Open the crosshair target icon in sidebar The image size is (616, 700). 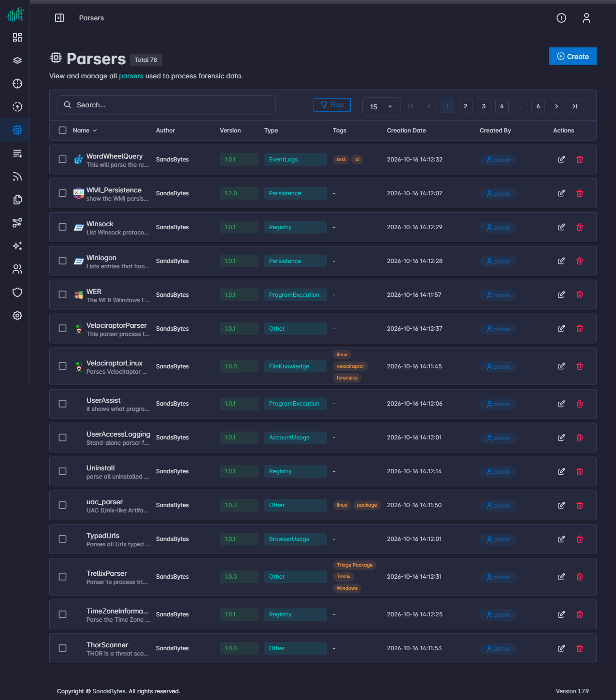tap(17, 84)
